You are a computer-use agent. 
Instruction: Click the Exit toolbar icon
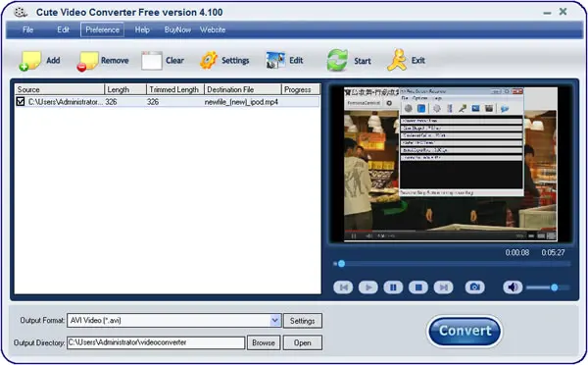pos(397,60)
